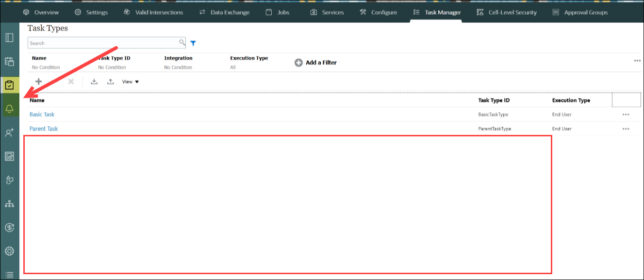Click the Add a Filter label
This screenshot has width=644, height=280.
pyautogui.click(x=321, y=63)
